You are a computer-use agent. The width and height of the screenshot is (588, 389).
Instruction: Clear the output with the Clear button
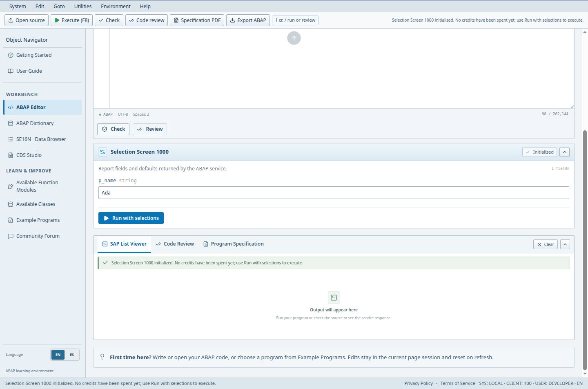click(546, 244)
